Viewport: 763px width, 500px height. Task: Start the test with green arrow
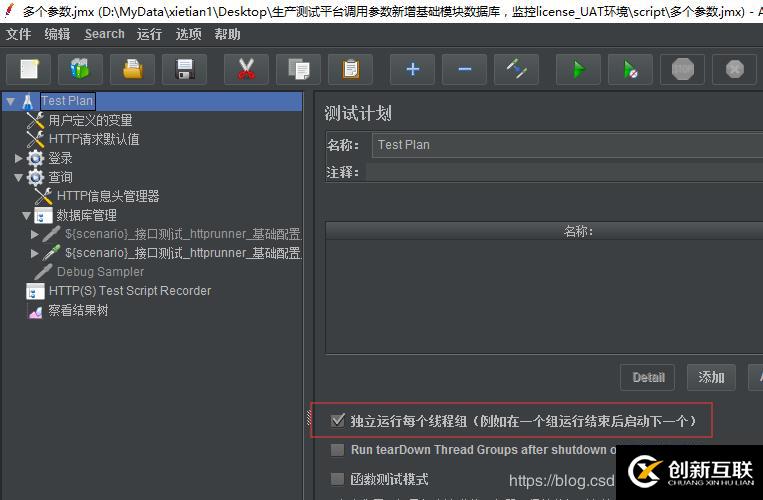point(579,69)
